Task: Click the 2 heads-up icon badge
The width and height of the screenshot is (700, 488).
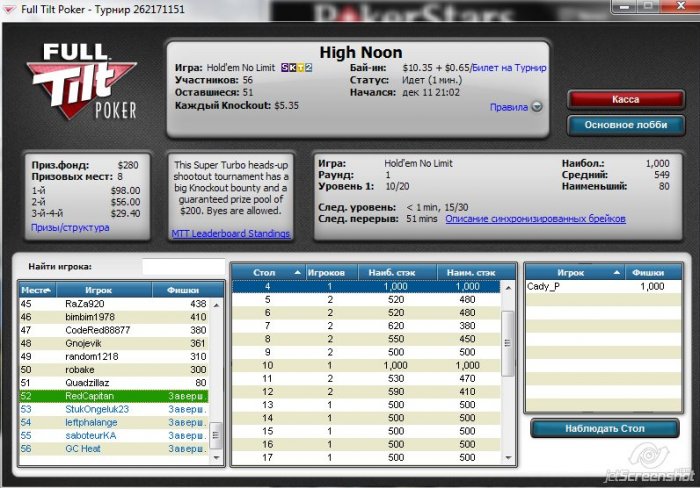Action: (308, 67)
